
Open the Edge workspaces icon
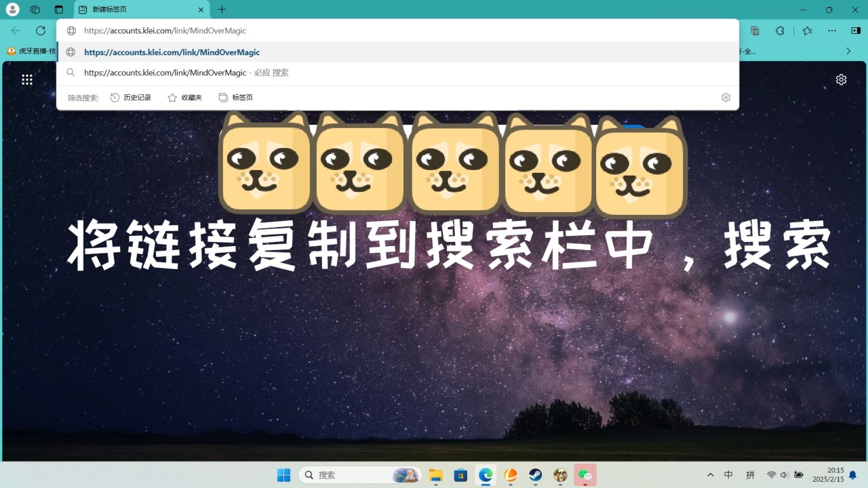[35, 9]
